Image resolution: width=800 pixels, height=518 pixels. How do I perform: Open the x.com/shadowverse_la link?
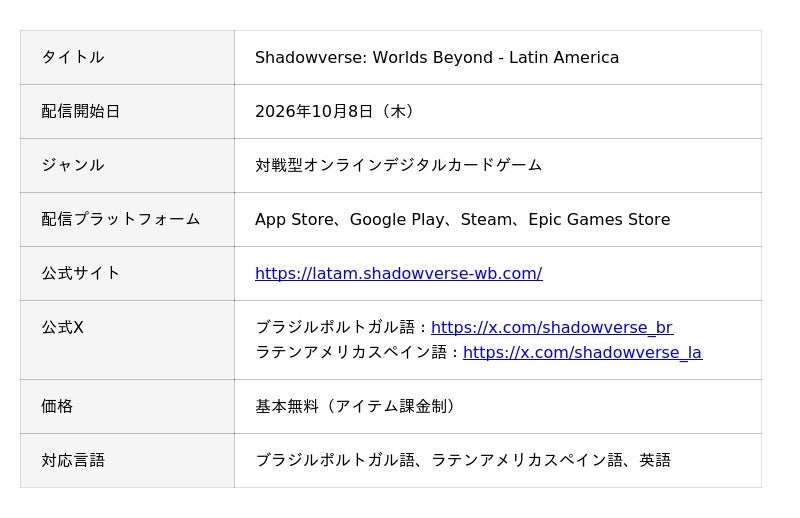(x=583, y=353)
